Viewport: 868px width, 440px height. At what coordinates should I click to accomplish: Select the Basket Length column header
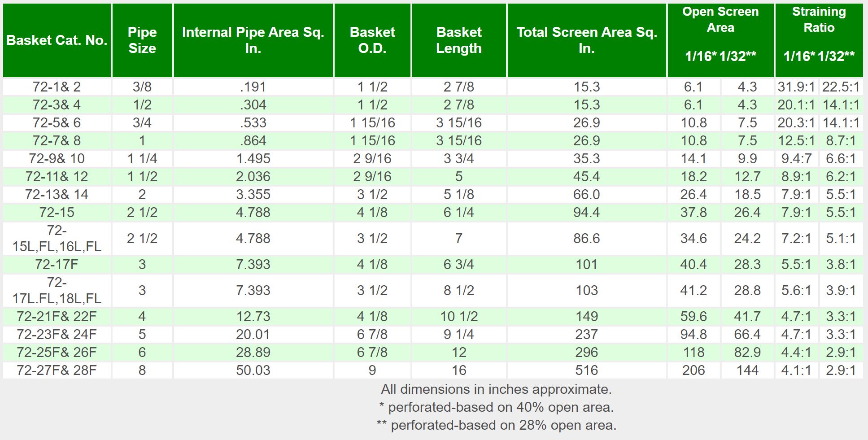(x=459, y=40)
